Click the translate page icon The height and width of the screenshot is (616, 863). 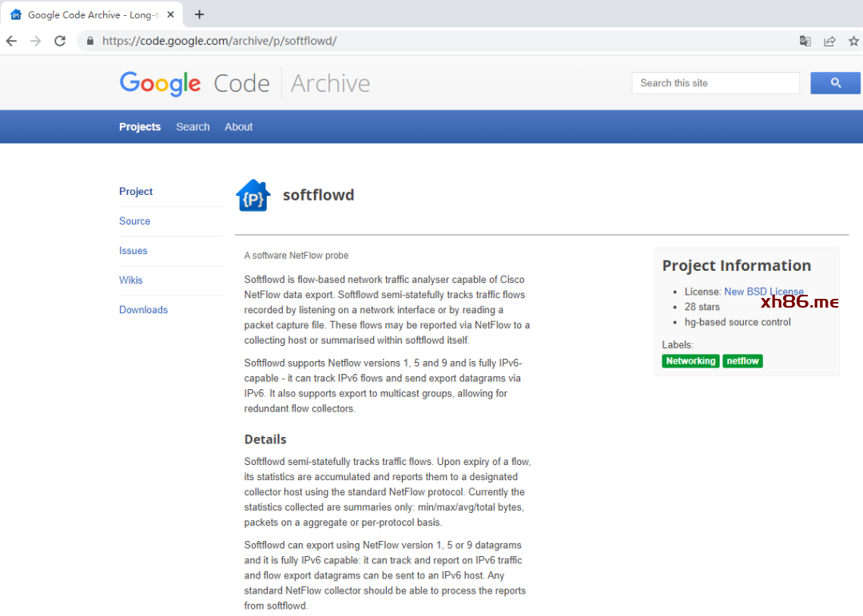coord(805,41)
